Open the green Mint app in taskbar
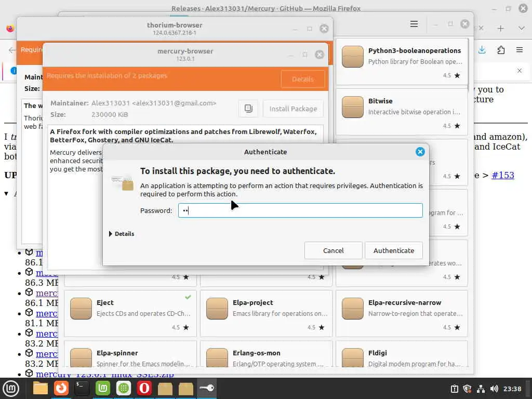Screen dimensions: 532x399 [x=103, y=388]
